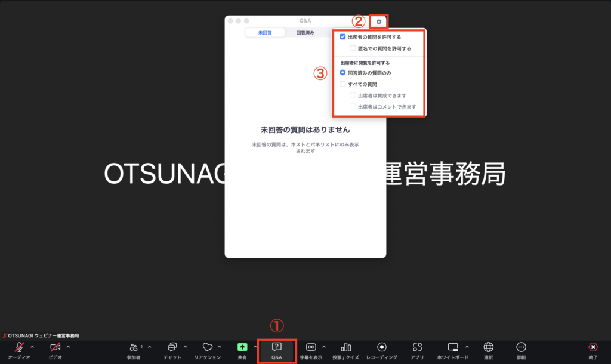Open the Chat panel
Viewport: 611px width, 364px height.
coord(172,347)
